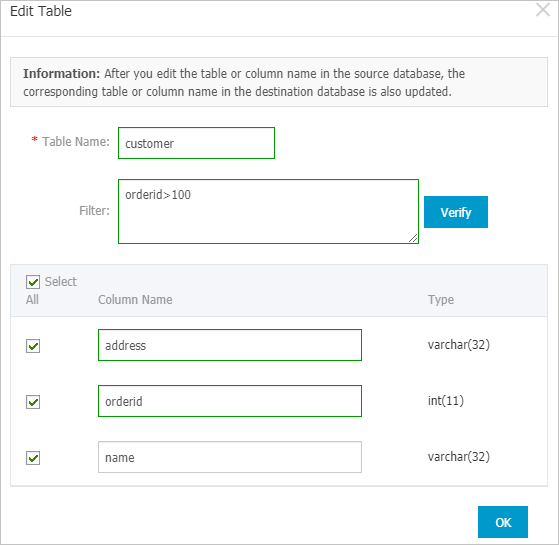Click the Table Name input field

196,143
